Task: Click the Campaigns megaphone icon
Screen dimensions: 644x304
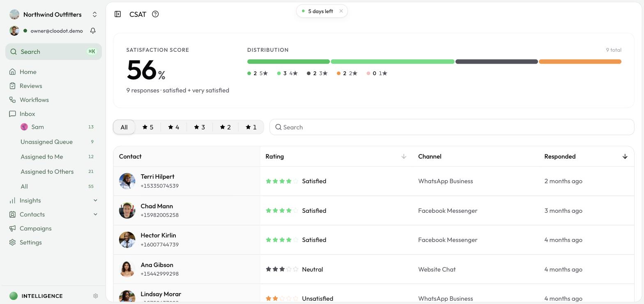Action: pos(13,228)
